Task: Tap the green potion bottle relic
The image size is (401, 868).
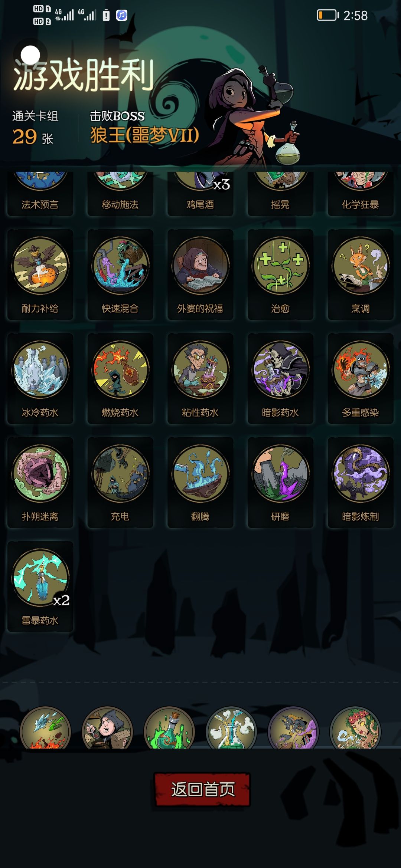Action: [x=169, y=728]
